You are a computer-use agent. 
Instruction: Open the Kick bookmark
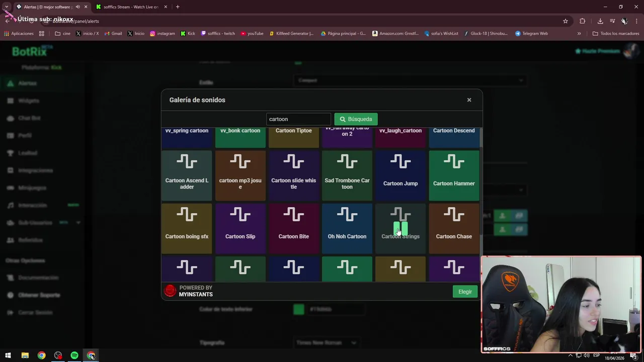pos(188,34)
